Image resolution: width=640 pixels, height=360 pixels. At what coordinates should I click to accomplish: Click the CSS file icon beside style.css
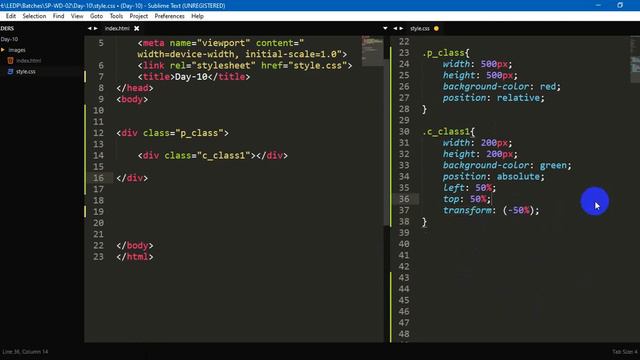click(x=10, y=71)
